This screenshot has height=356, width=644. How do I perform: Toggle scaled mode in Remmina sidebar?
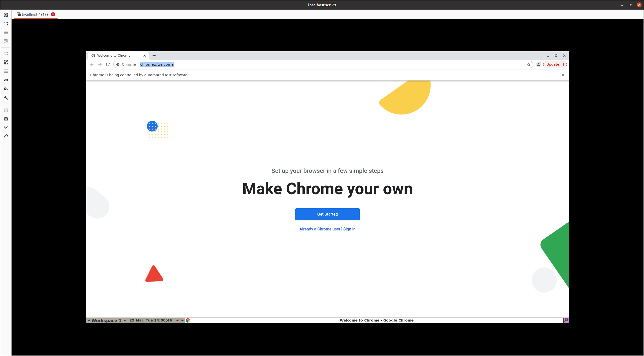6,62
